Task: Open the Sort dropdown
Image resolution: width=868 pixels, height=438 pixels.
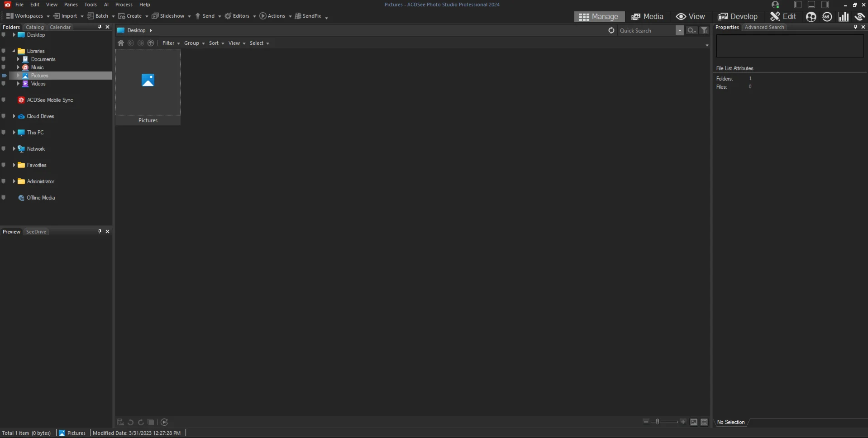Action: coord(216,43)
